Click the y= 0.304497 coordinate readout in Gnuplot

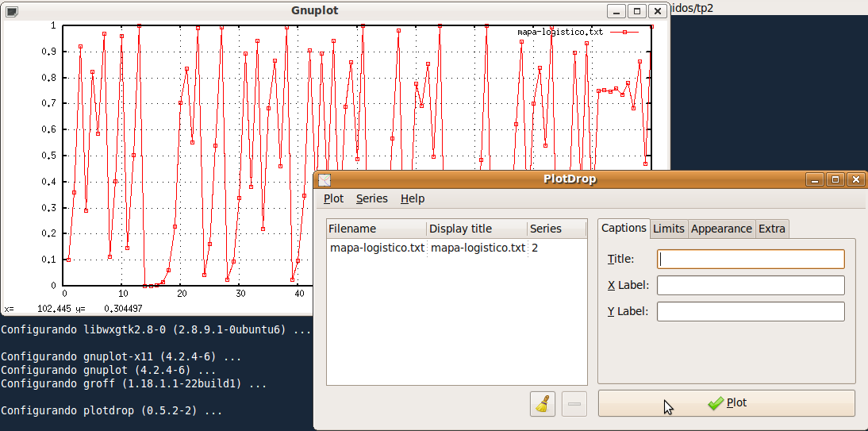tap(109, 309)
